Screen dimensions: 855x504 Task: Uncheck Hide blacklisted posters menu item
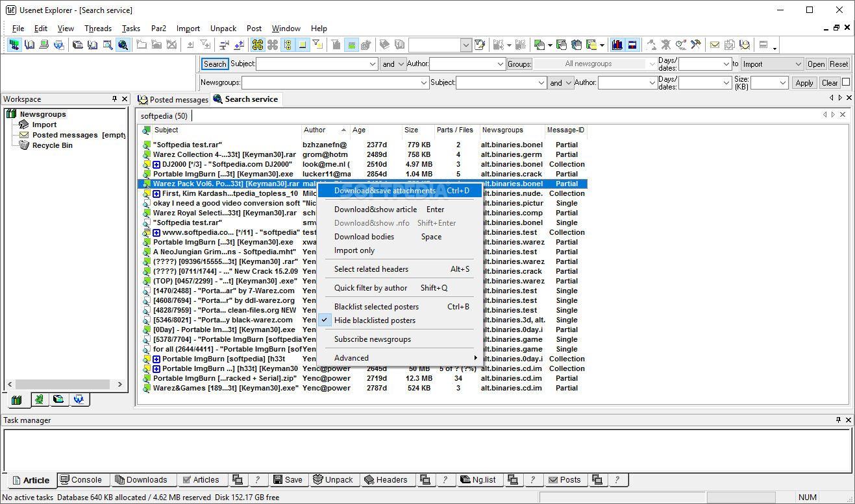pyautogui.click(x=375, y=320)
